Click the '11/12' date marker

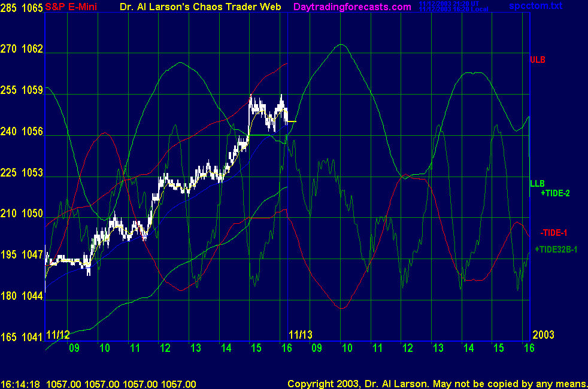pos(57,335)
